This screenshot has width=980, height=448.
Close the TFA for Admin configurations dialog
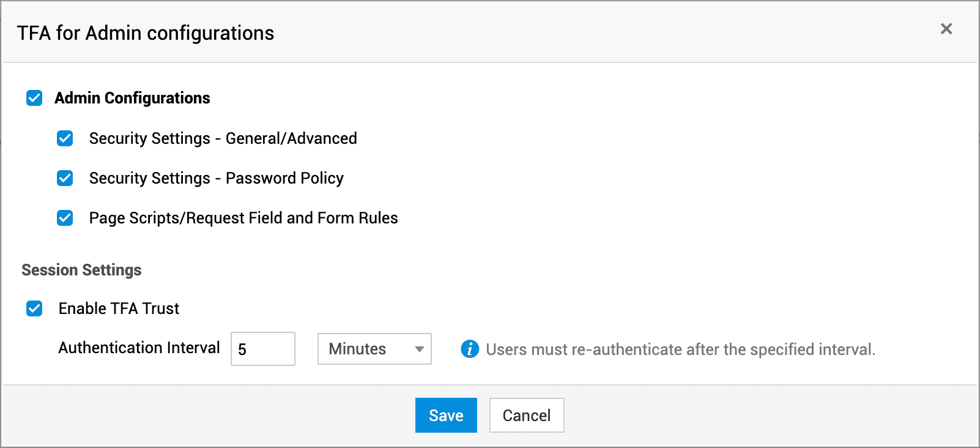pos(946,29)
